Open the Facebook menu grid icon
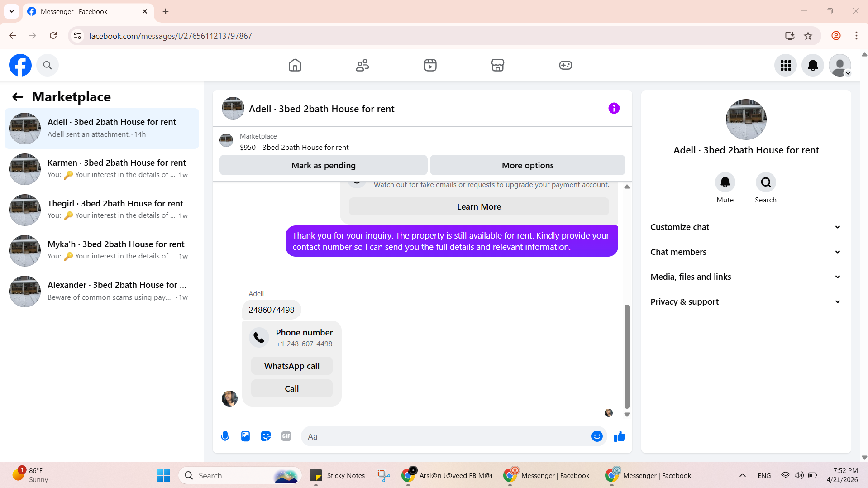This screenshot has width=868, height=488. (786, 66)
